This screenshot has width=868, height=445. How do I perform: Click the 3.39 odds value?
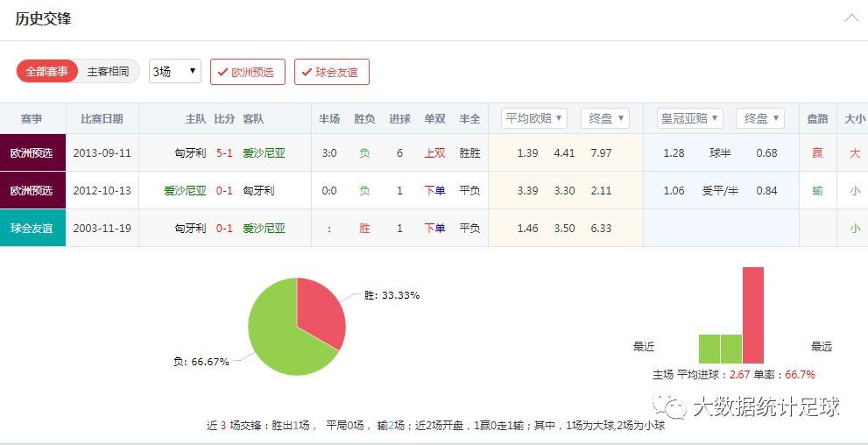coord(527,190)
